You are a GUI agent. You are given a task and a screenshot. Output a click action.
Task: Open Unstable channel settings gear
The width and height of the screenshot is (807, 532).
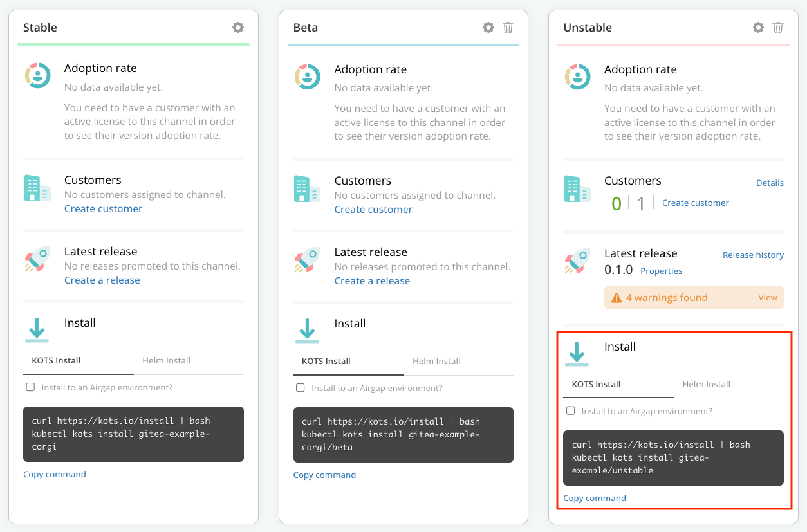point(758,28)
